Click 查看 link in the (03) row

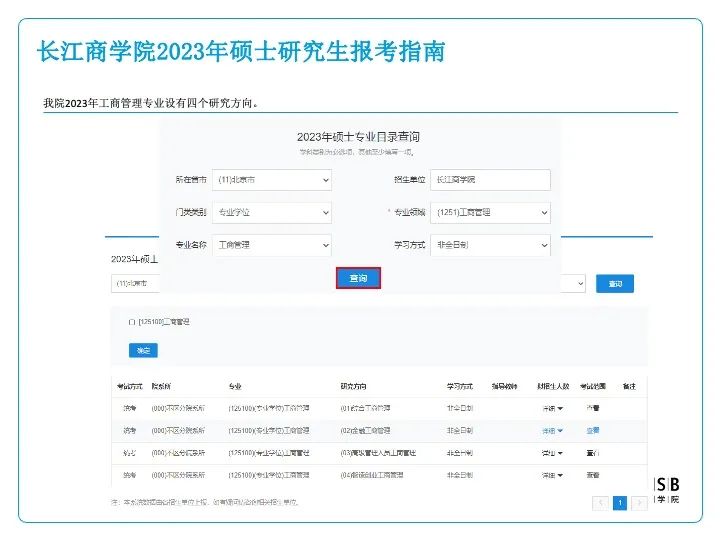pyautogui.click(x=593, y=453)
